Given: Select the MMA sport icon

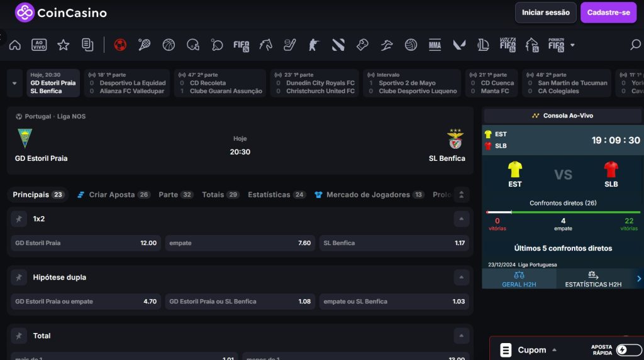Looking at the screenshot, I should click(435, 45).
